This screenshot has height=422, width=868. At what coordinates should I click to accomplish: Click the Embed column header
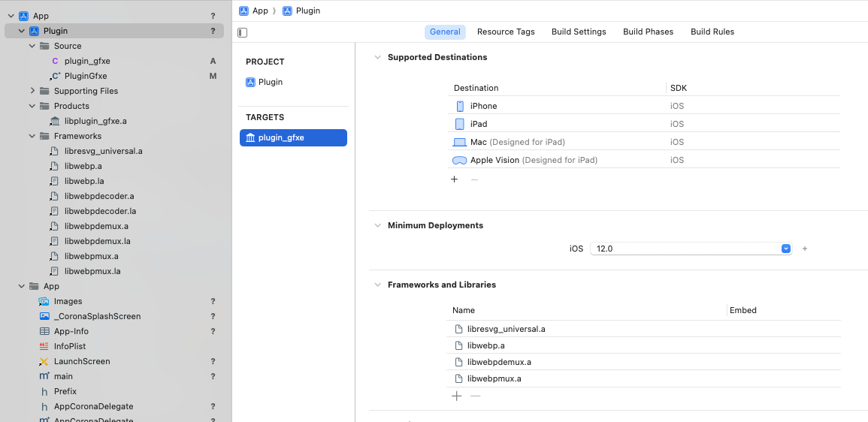[743, 310]
